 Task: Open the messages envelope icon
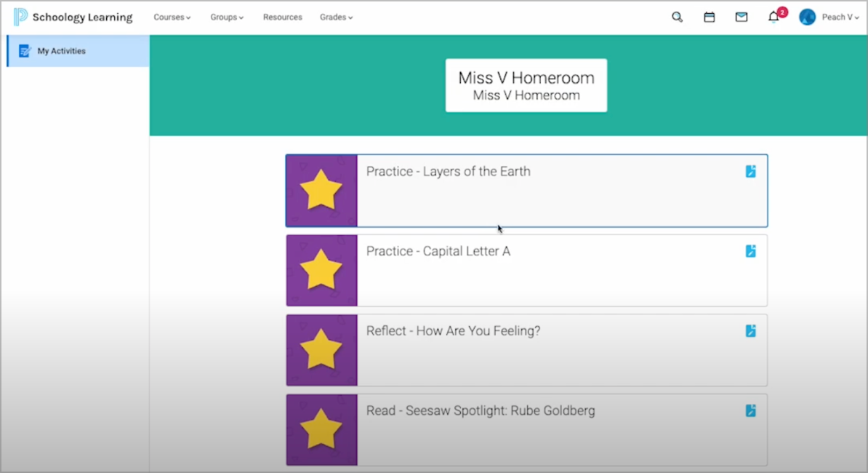pyautogui.click(x=742, y=17)
